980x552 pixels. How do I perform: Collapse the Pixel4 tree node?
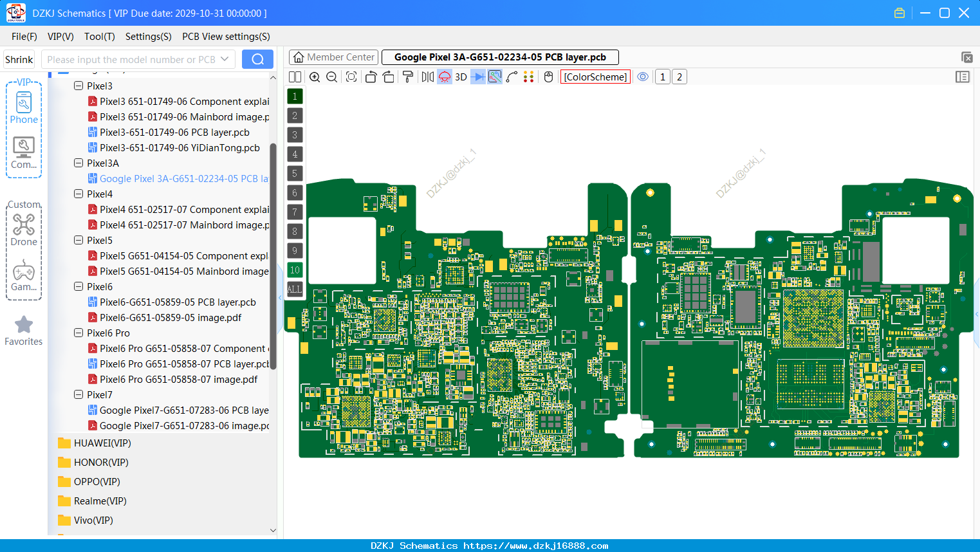[79, 194]
